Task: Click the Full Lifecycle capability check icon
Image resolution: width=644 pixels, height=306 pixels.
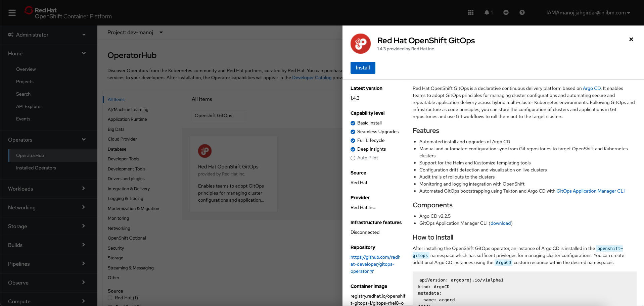Action: coord(353,141)
